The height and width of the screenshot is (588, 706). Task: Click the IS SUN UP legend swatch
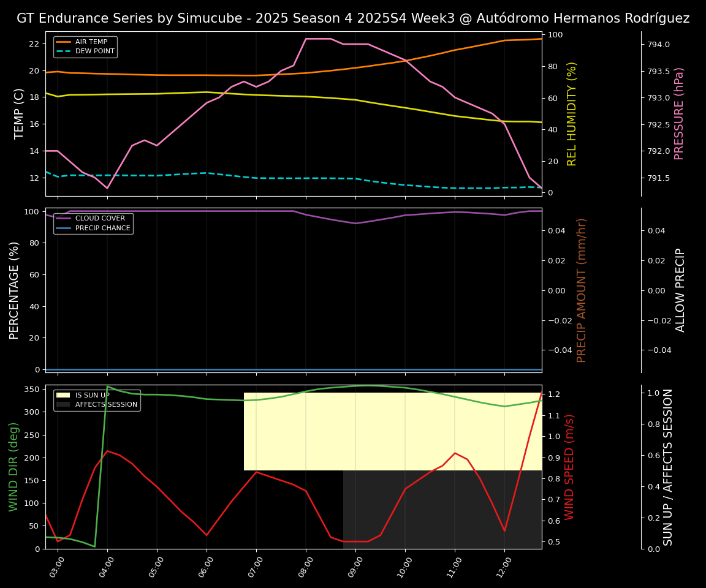click(x=63, y=395)
